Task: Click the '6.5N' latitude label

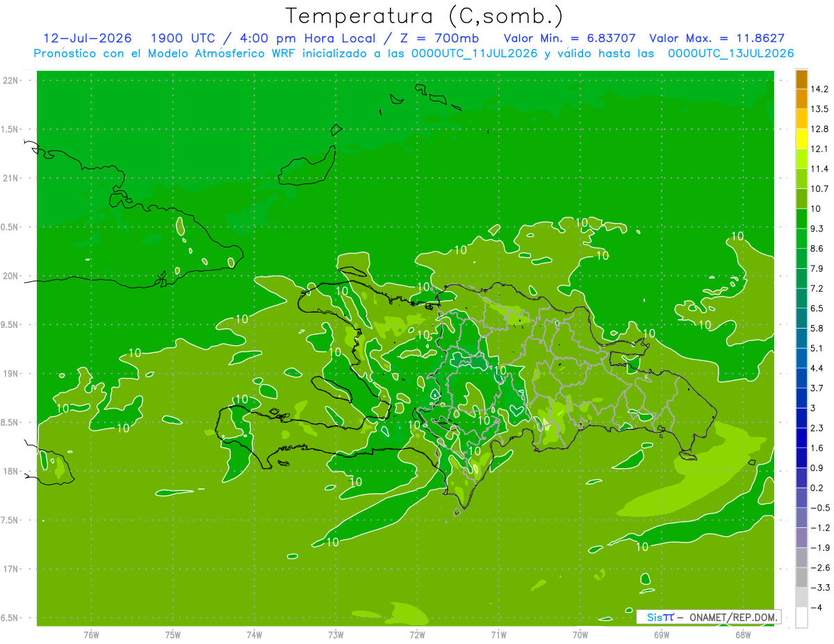Action: (10, 618)
